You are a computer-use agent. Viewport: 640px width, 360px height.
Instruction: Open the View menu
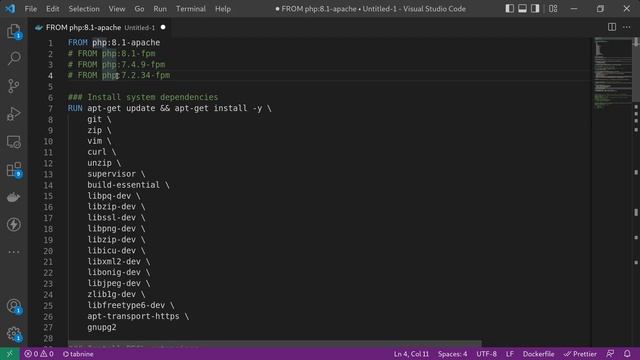117,9
